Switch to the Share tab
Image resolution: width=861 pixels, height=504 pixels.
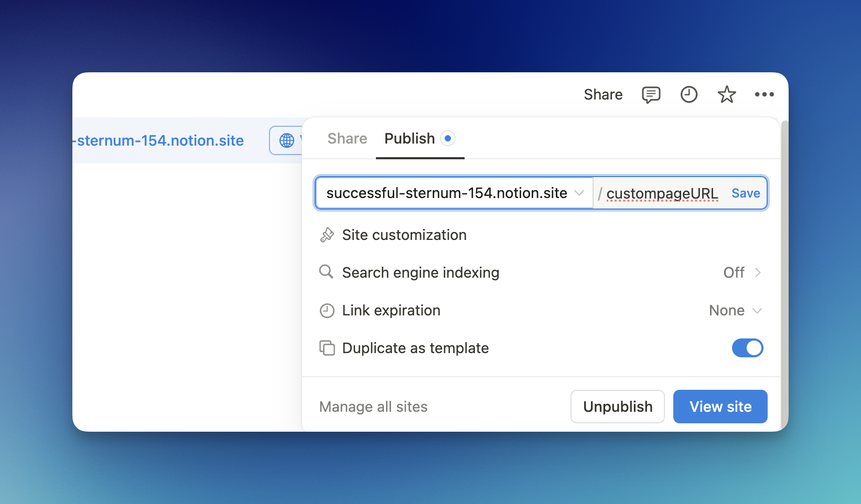pos(347,138)
